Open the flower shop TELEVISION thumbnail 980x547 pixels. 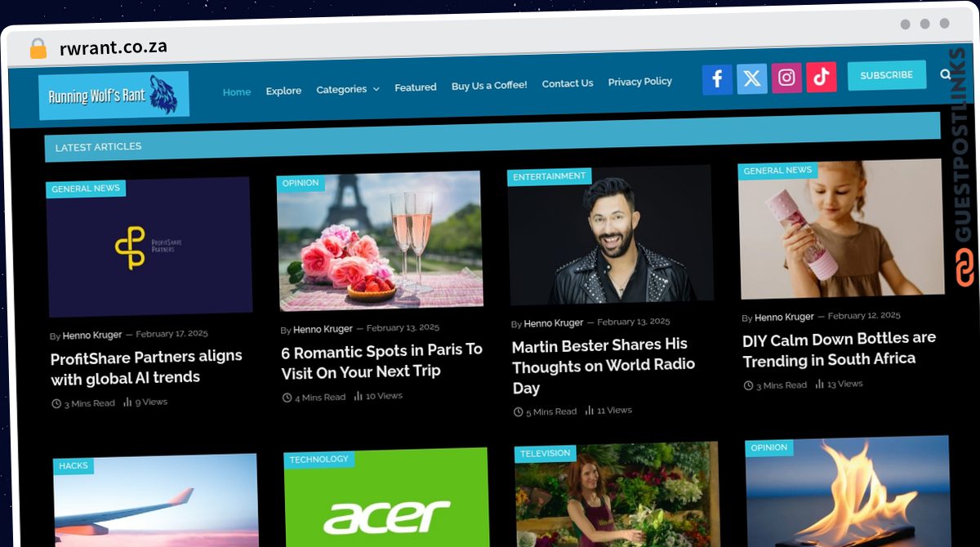pos(617,495)
